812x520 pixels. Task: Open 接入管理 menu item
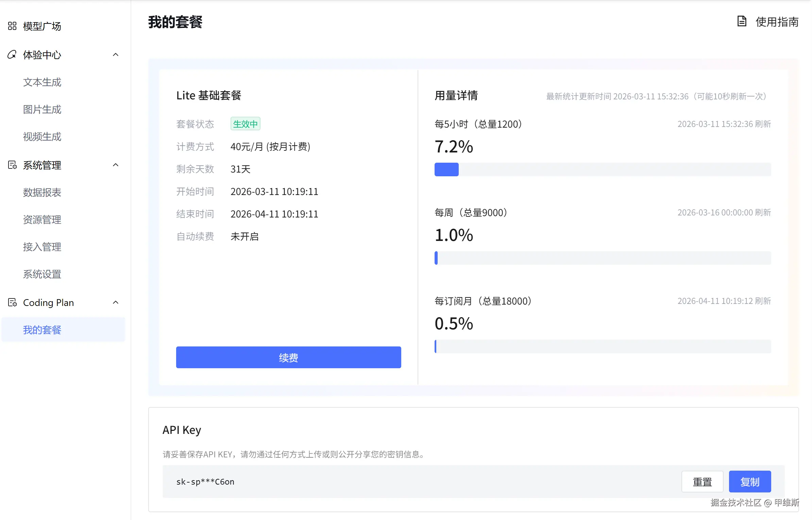[x=42, y=247]
